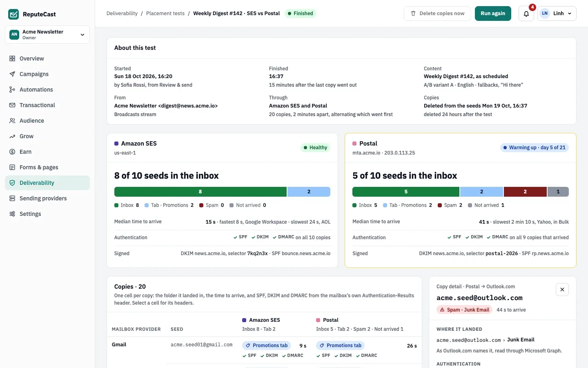Click acme.seed01@gmail.com seed address
This screenshot has width=588, height=368.
(x=201, y=345)
